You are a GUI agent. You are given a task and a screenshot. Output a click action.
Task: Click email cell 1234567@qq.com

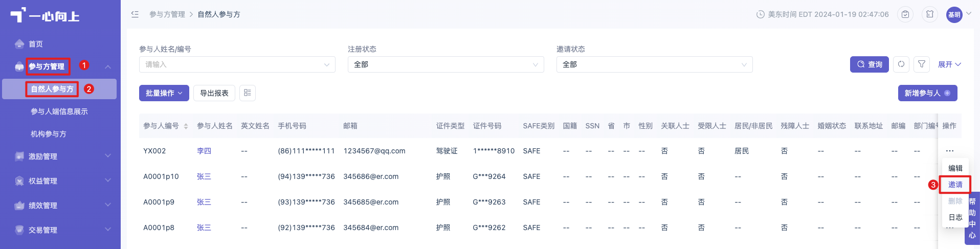[x=374, y=151]
